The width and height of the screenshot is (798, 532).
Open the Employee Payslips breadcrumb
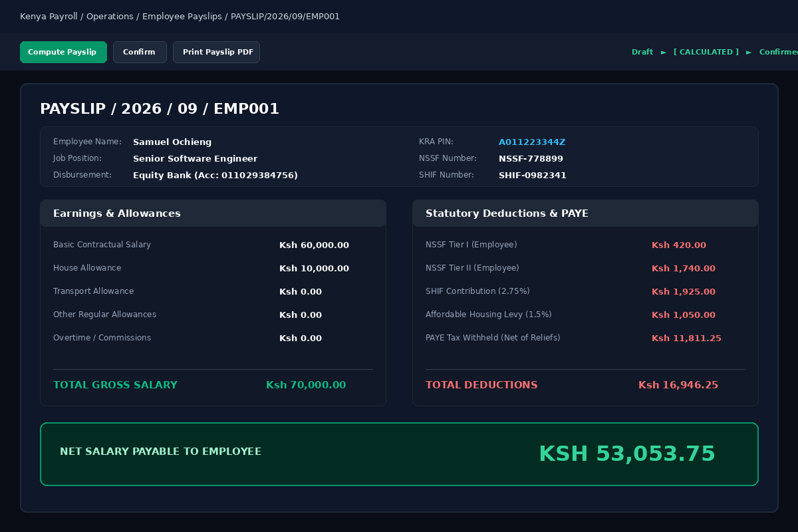[x=182, y=17]
